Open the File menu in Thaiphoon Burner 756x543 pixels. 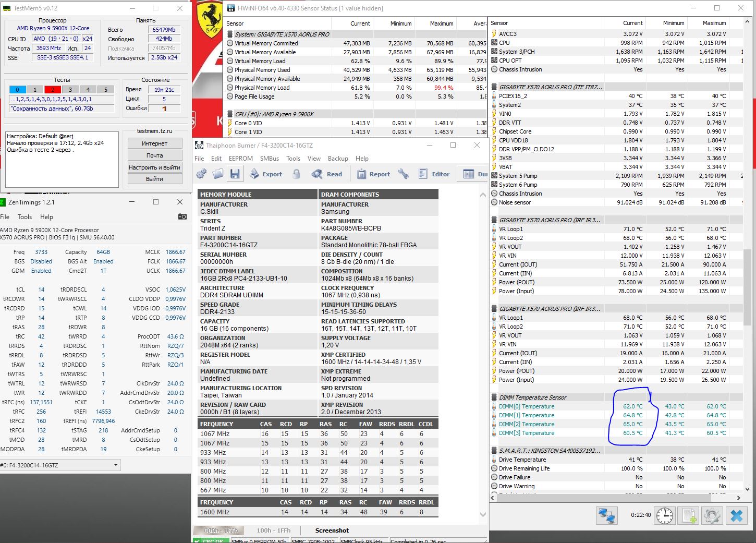pos(199,159)
